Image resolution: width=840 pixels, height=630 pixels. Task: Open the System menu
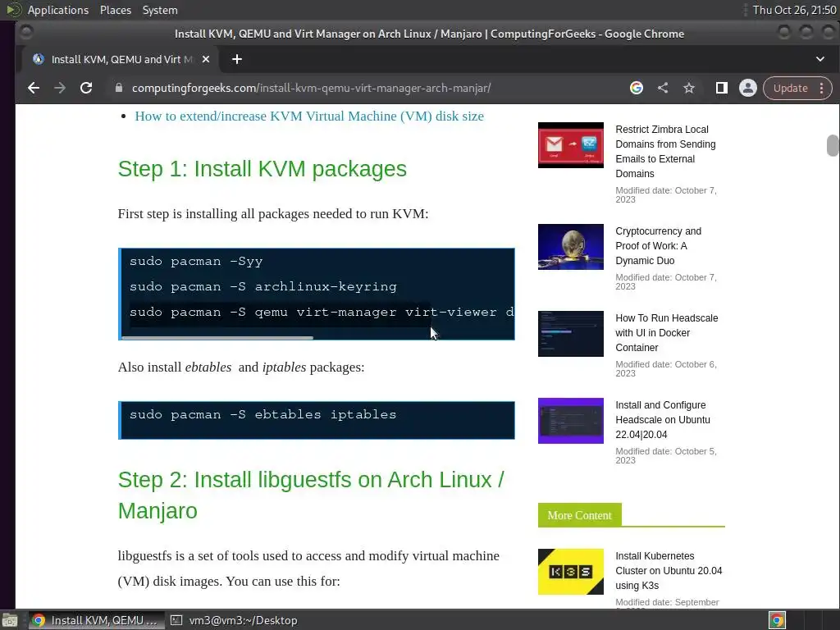(x=160, y=10)
